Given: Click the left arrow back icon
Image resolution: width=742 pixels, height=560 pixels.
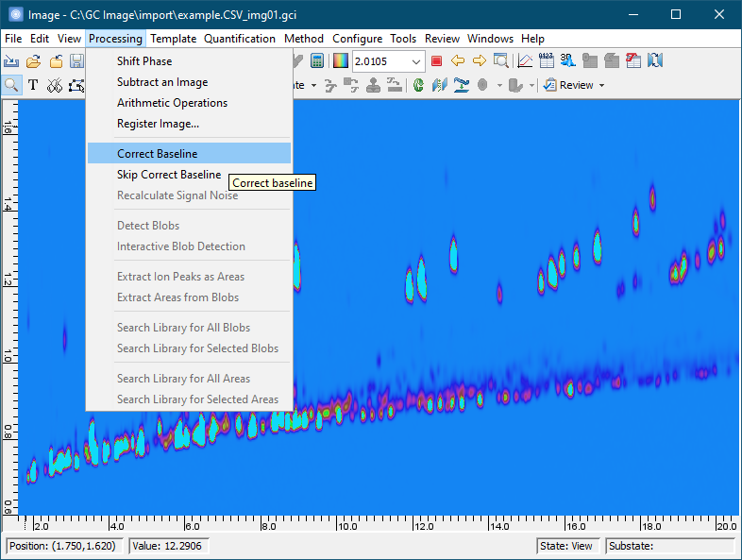Looking at the screenshot, I should (458, 61).
